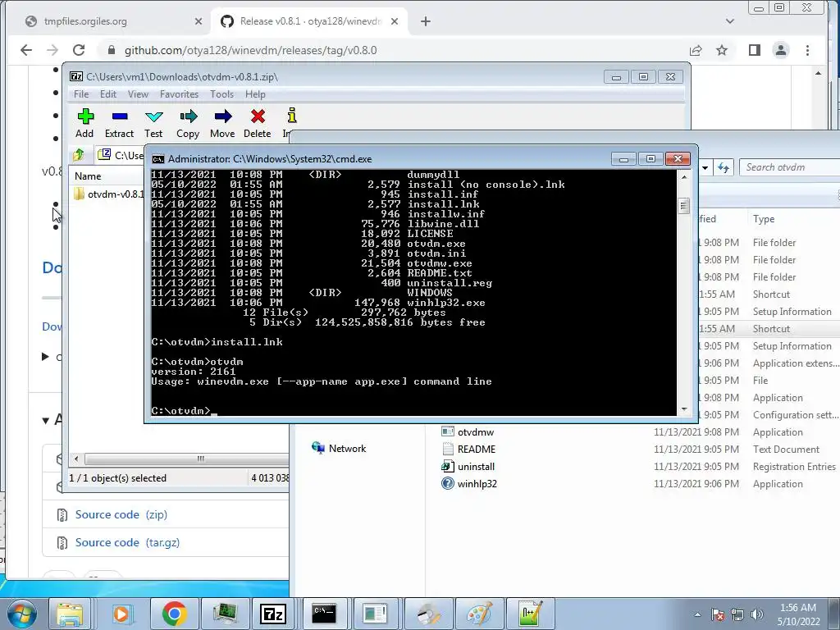Click the Search otvdm box in Explorer
Image resolution: width=840 pixels, height=630 pixels.
pos(791,167)
